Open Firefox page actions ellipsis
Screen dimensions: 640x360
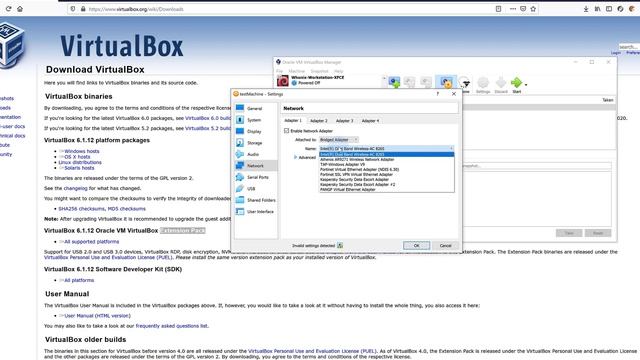[513, 9]
